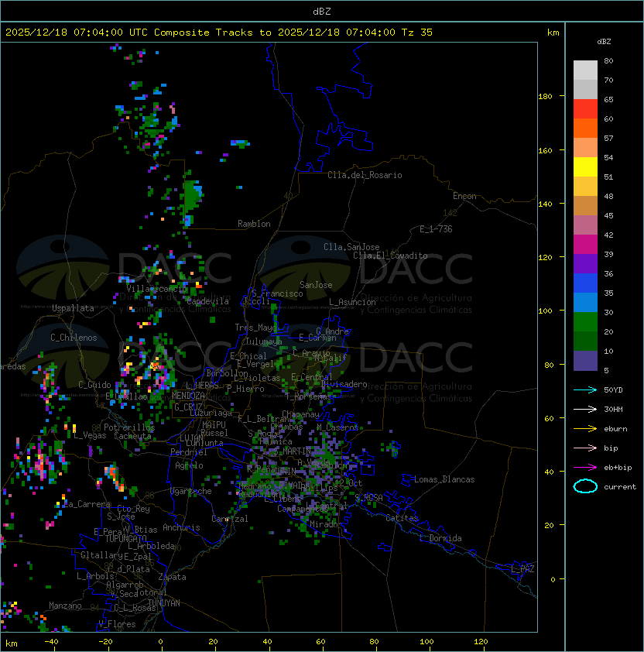Click the 'L_Asuncion' label on the map
Viewport: 644px width, 652px height.
(x=352, y=302)
